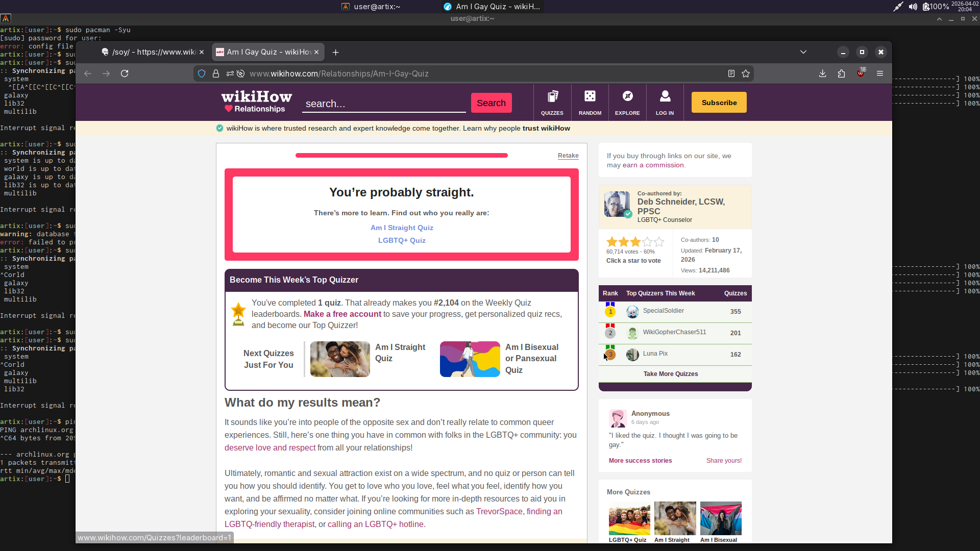Open the Quizzes icon in wikiHow header
The height and width of the screenshot is (551, 980).
click(x=552, y=97)
